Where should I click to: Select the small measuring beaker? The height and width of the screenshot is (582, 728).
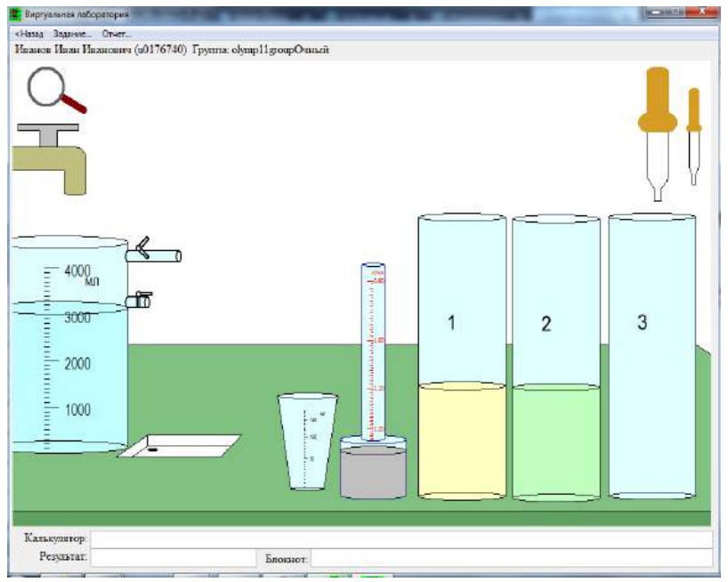tap(307, 441)
